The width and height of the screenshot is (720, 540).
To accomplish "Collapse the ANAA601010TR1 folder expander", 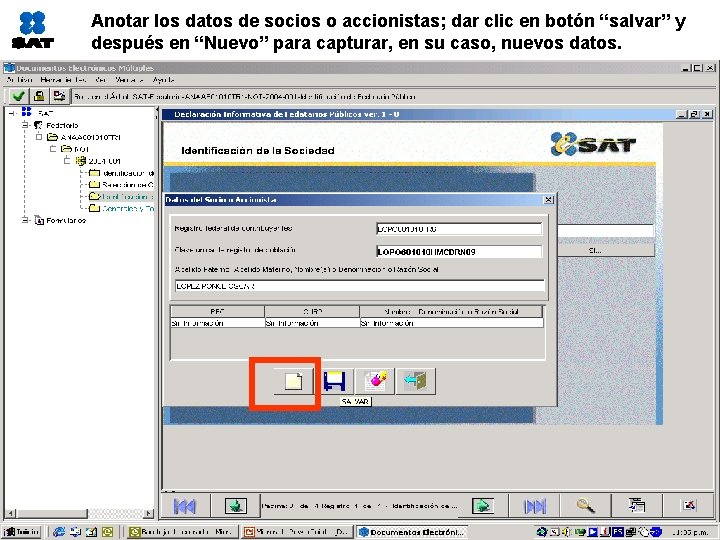I will (x=39, y=137).
